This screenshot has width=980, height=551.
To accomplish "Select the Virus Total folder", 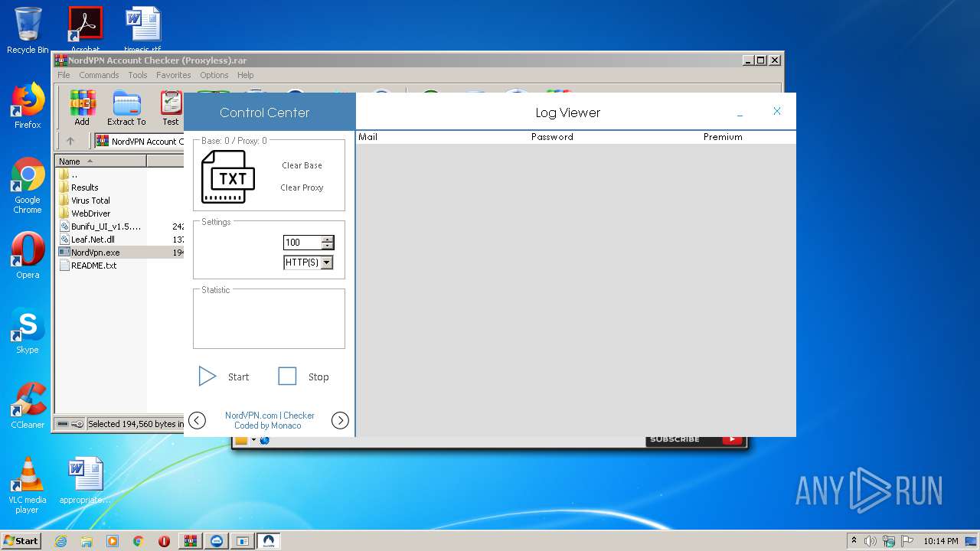I will click(x=84, y=201).
